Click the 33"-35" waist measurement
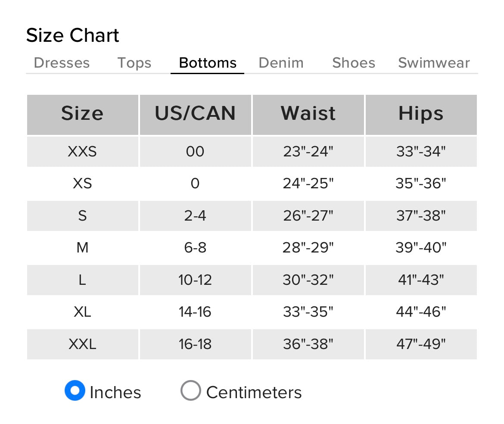 pos(308,312)
